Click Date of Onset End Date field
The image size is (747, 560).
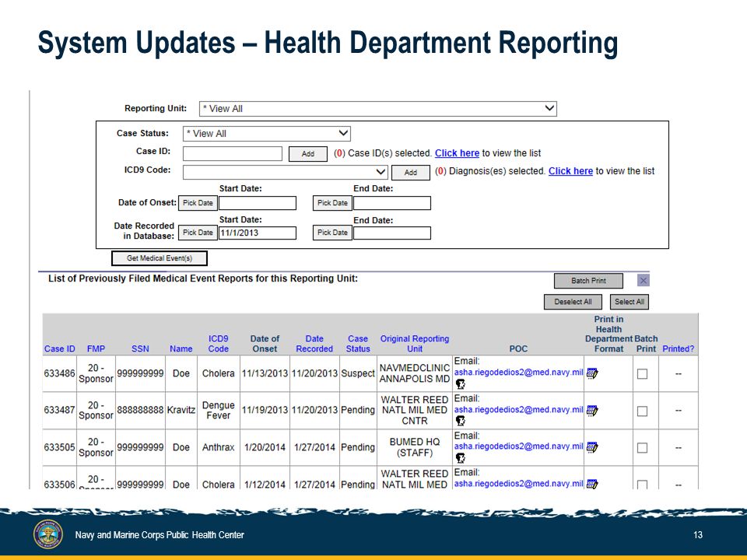(x=392, y=203)
